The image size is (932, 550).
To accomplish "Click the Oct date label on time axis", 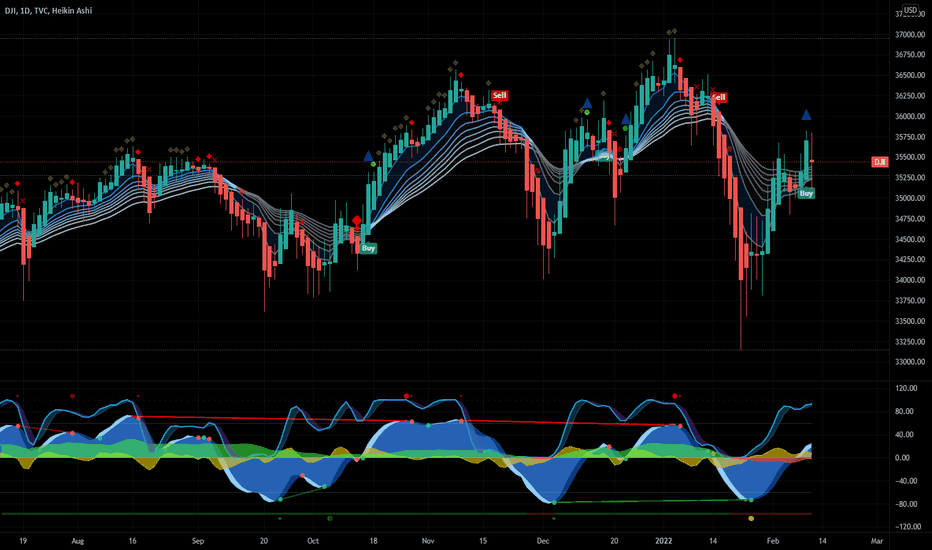I will click(313, 541).
